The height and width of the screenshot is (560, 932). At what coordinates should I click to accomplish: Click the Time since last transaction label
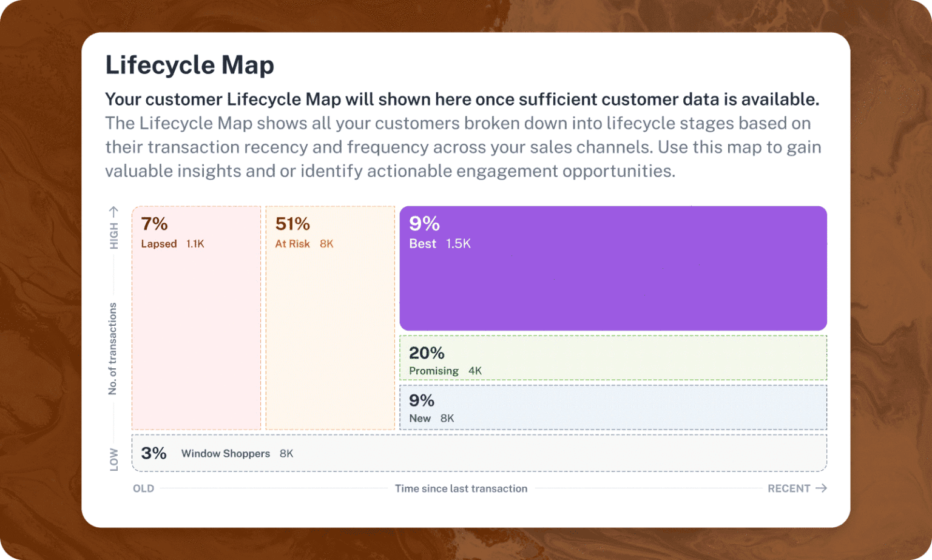(x=461, y=488)
